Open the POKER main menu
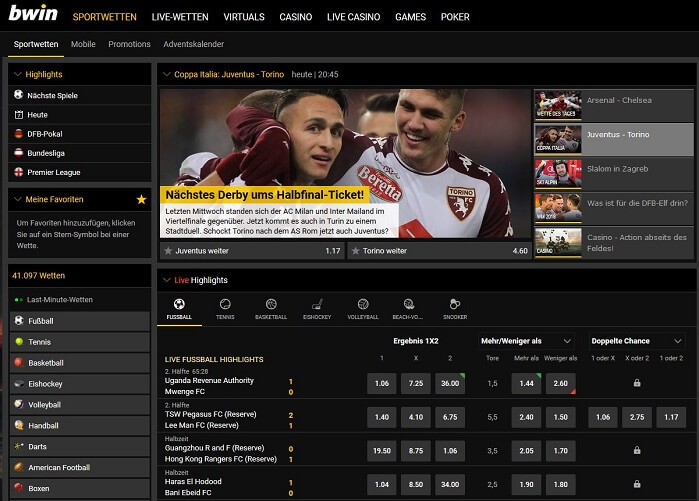Screen dimensions: 699x501 [x=455, y=17]
